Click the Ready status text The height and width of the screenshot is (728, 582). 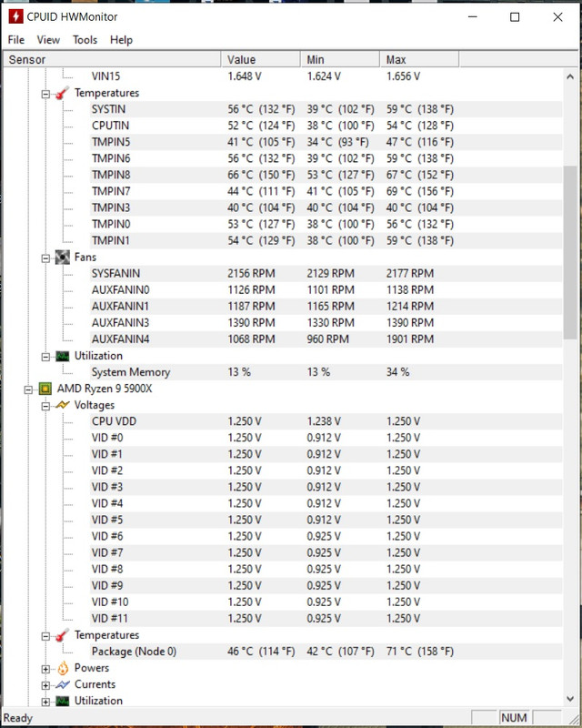pos(18,718)
